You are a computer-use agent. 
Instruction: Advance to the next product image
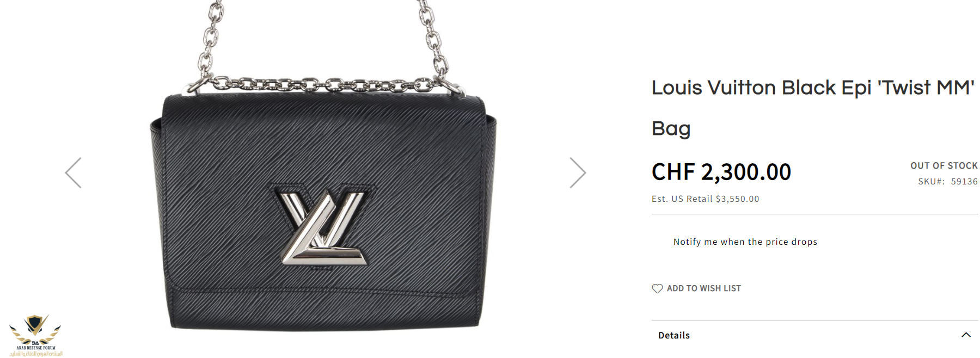[x=578, y=173]
